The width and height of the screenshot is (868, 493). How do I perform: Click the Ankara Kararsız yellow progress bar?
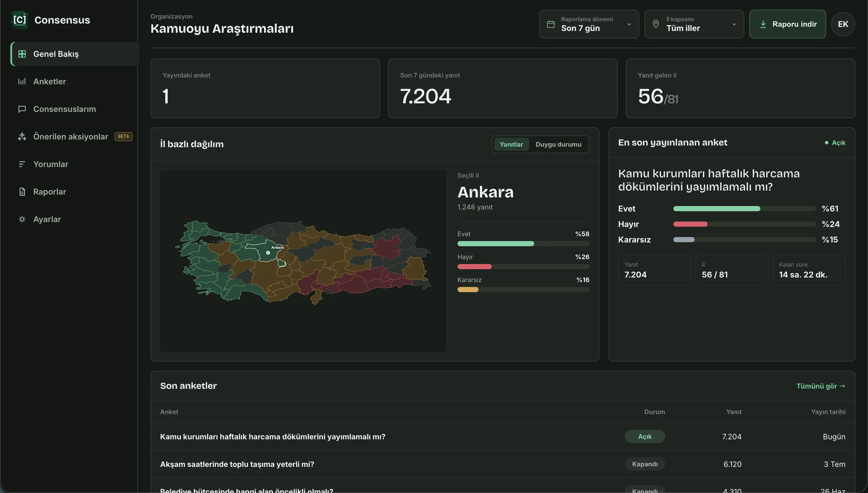(x=468, y=290)
